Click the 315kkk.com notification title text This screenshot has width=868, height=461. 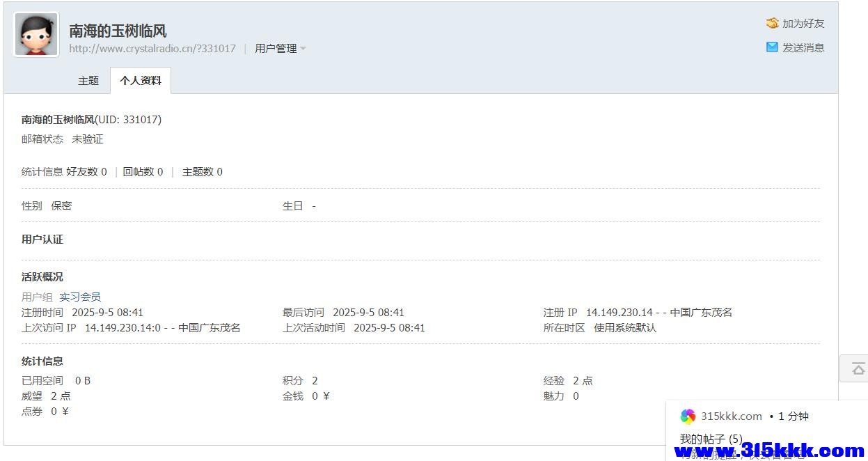(x=731, y=416)
